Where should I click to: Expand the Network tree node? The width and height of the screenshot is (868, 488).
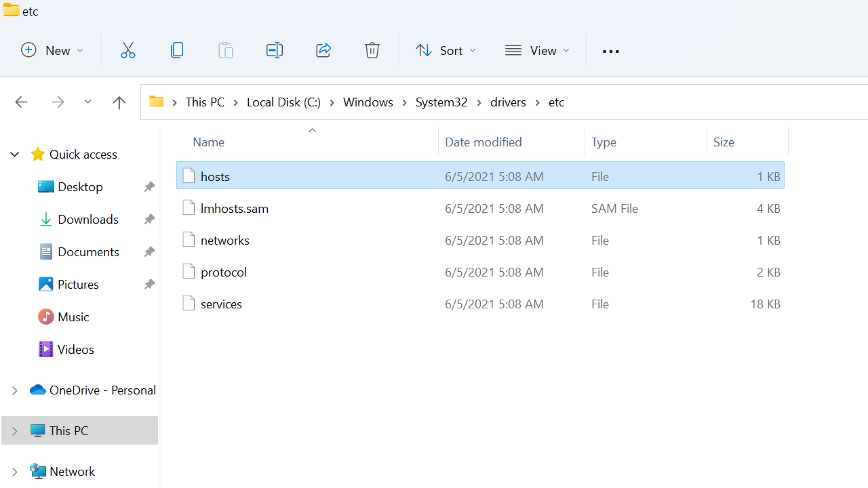click(x=14, y=472)
